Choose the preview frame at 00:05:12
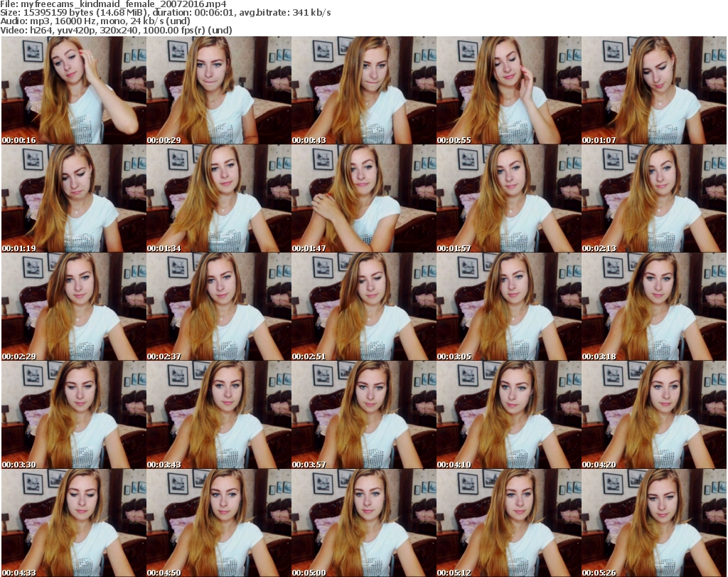 click(x=509, y=523)
